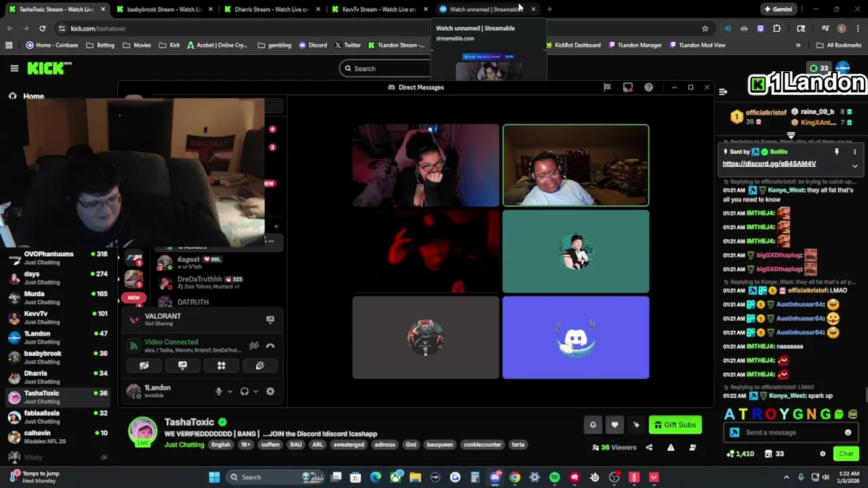Image resolution: width=868 pixels, height=488 pixels.
Task: Share your screen in Discord voice panel
Action: tap(182, 365)
